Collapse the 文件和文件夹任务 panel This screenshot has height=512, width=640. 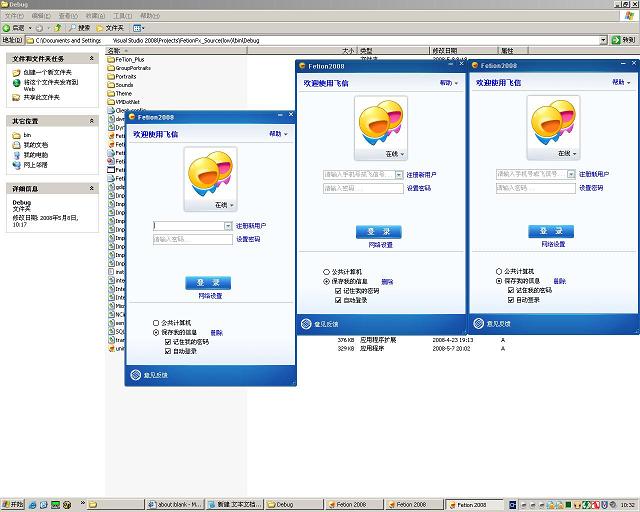92,58
